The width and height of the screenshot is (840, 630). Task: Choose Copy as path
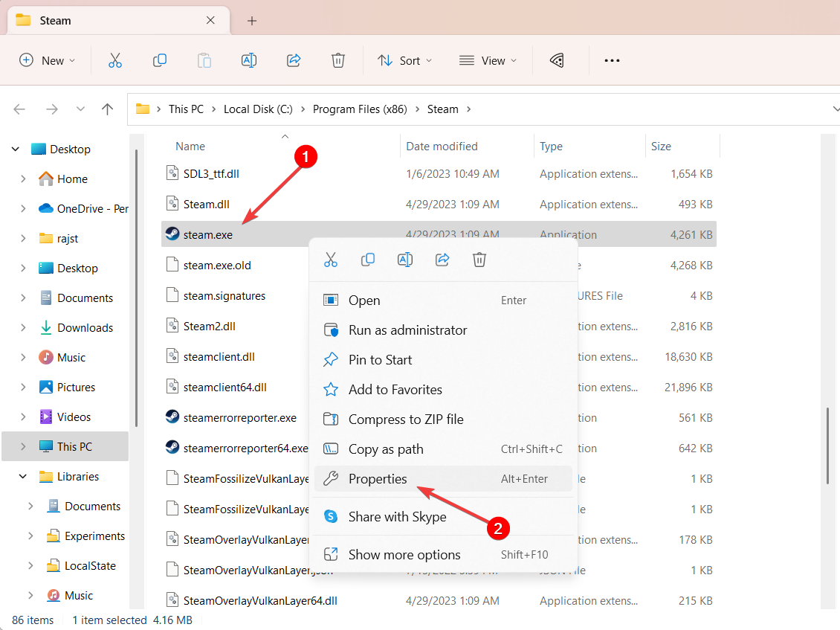[443, 449]
